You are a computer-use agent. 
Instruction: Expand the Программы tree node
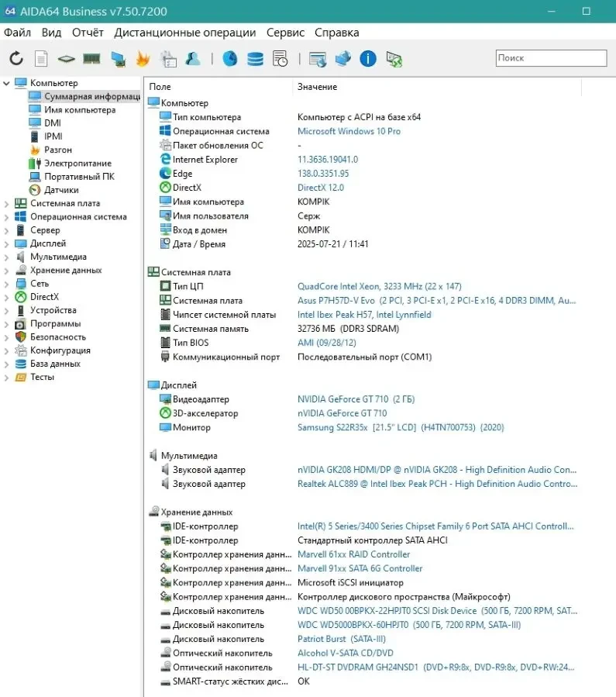tap(6, 323)
